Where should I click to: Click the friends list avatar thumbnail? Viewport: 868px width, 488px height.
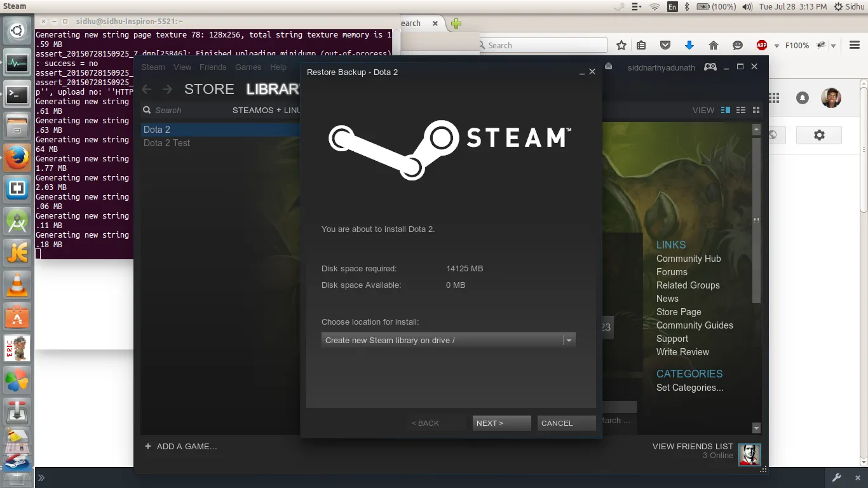(749, 454)
